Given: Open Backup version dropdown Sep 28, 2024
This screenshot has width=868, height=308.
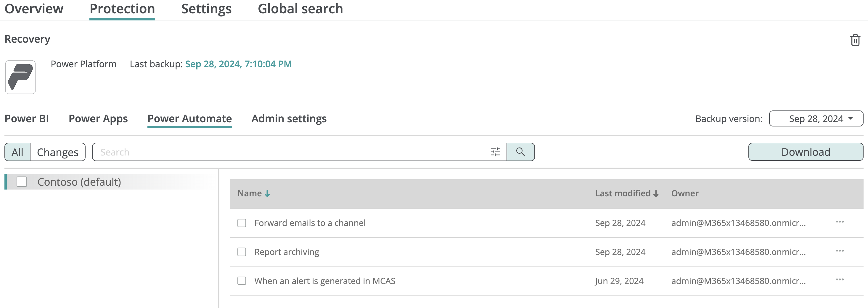Looking at the screenshot, I should (816, 119).
